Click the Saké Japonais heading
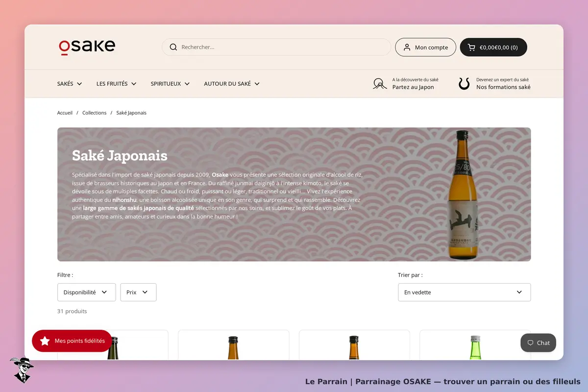Screen dimensions: 588x392 click(x=120, y=156)
